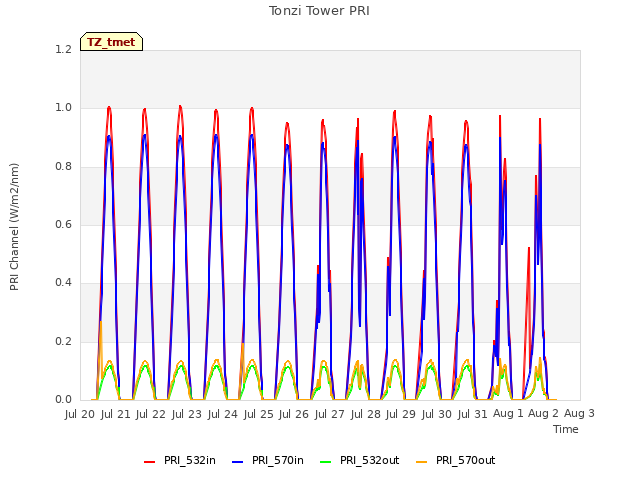Click the 0.4 y-axis tick label
This screenshot has height=480, width=640.
[x=63, y=283]
